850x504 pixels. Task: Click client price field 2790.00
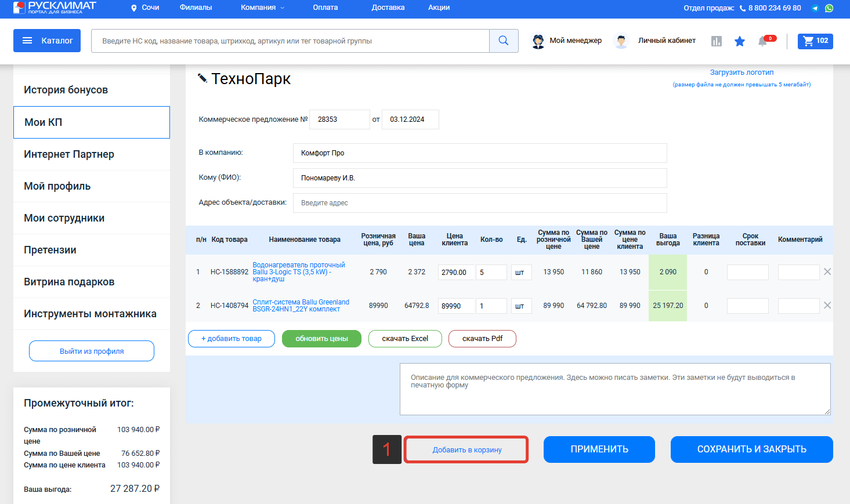[x=455, y=272]
